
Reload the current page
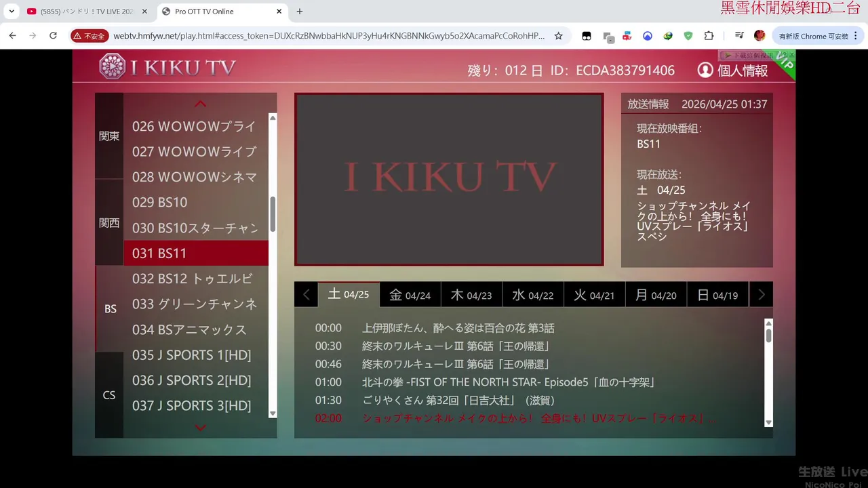(53, 36)
